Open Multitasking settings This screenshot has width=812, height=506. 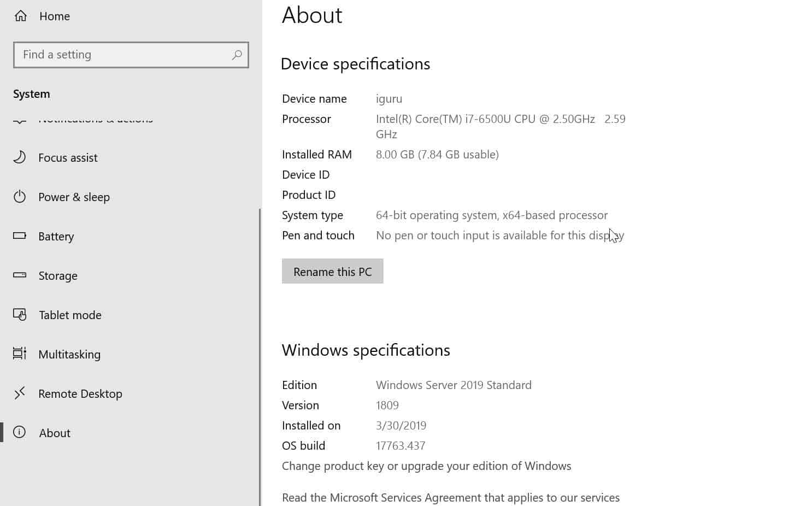tap(69, 355)
